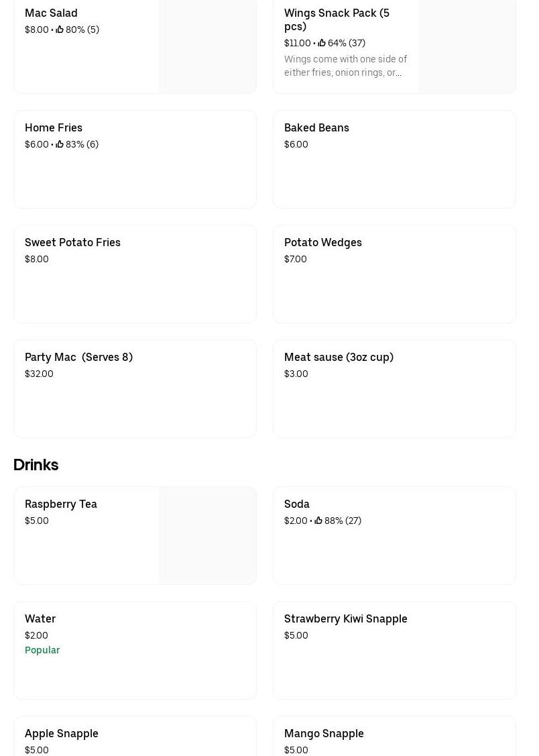Click the Home Fries thumbs-up icon
Viewport: 539px width, 756px height.
(x=60, y=144)
